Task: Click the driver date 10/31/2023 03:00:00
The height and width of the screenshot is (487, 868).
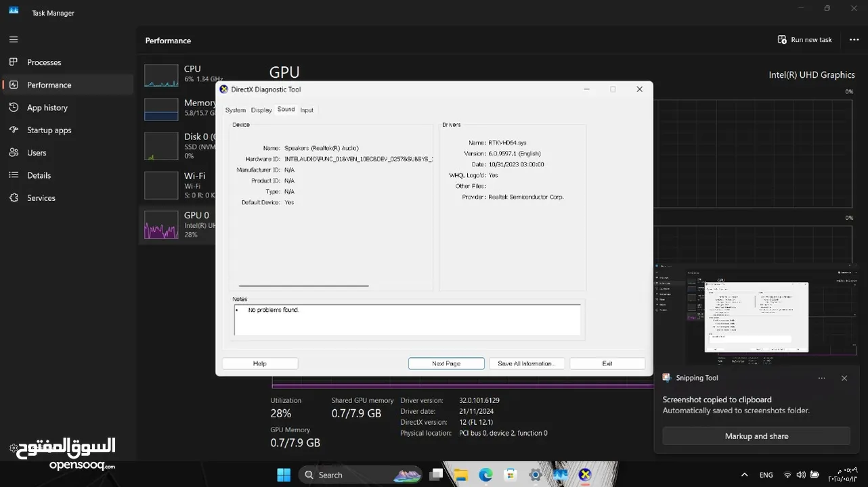Action: point(516,164)
